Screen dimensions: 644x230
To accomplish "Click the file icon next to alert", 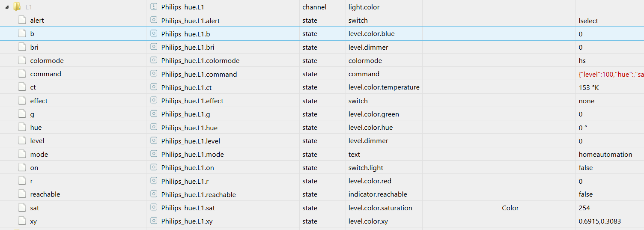I will pyautogui.click(x=22, y=20).
